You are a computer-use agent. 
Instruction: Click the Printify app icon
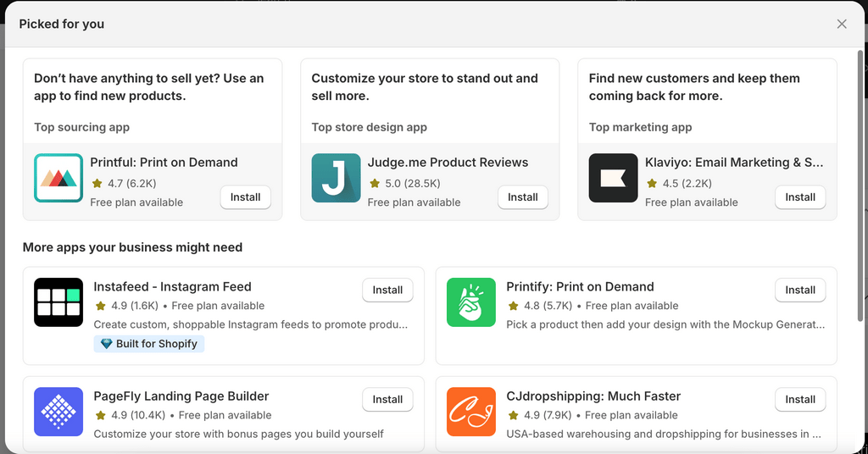point(471,302)
